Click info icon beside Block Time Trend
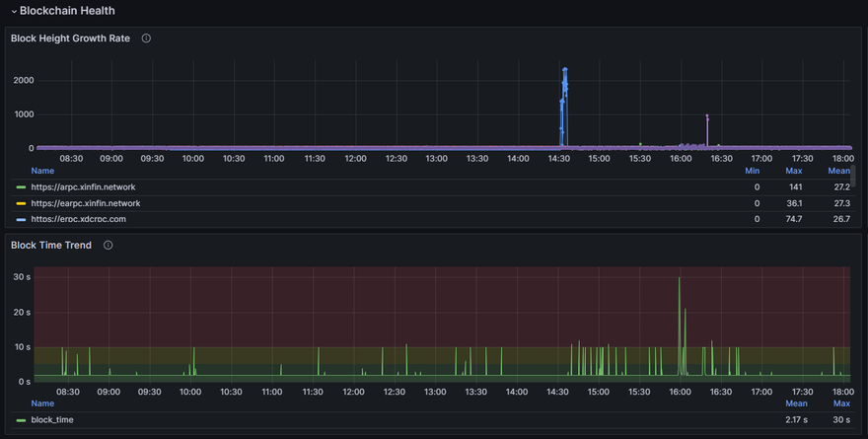 pyautogui.click(x=108, y=245)
